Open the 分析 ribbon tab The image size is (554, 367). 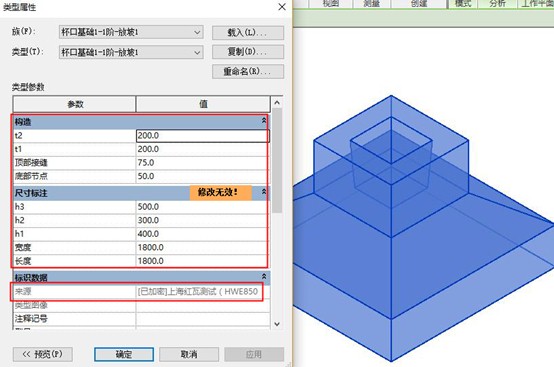click(x=497, y=4)
